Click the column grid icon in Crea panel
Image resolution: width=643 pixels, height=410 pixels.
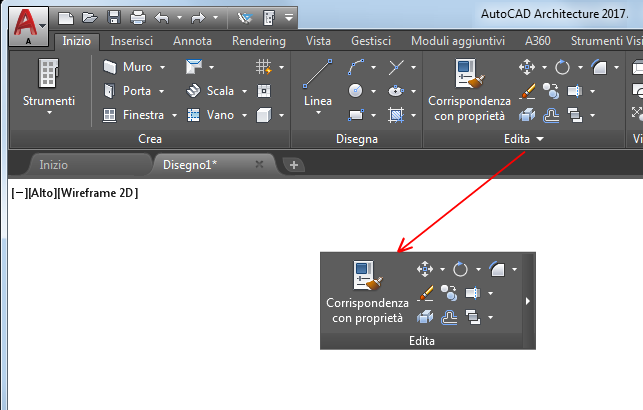(x=263, y=66)
